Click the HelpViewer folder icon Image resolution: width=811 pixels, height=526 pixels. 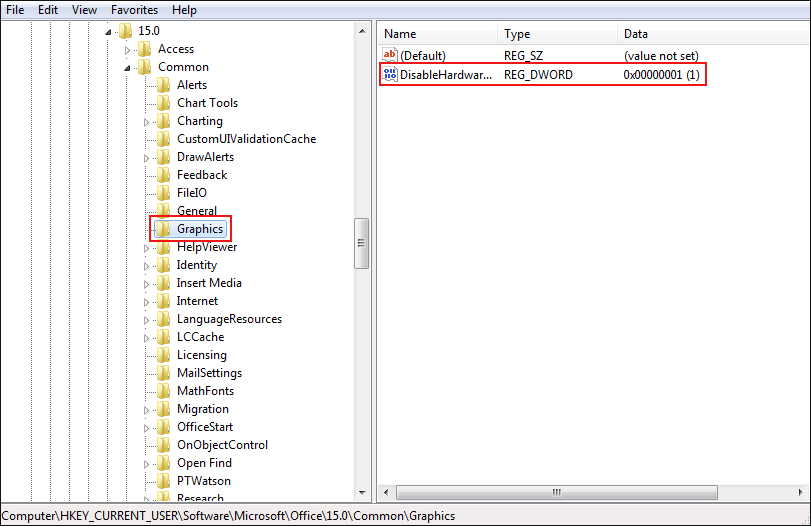pos(163,247)
